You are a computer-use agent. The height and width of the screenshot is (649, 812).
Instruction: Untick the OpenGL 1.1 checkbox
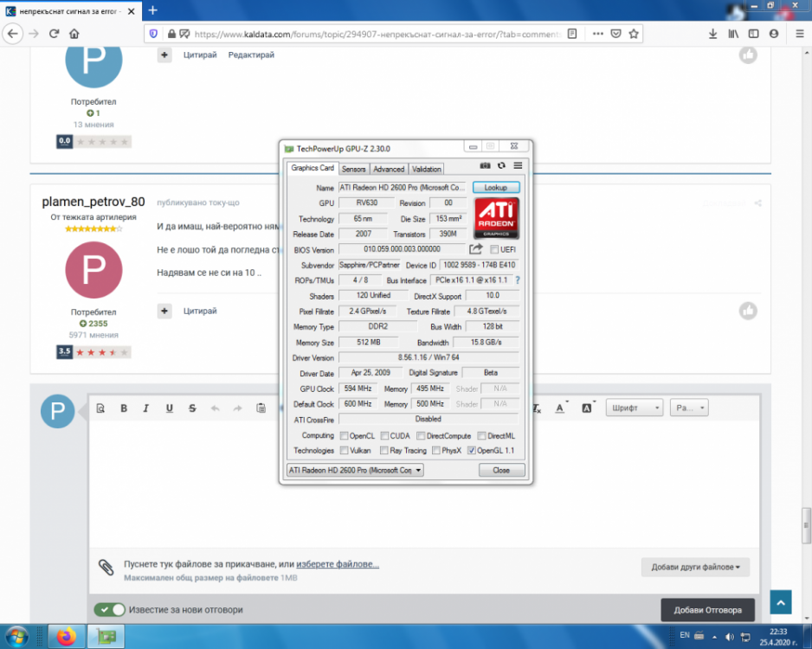point(471,450)
